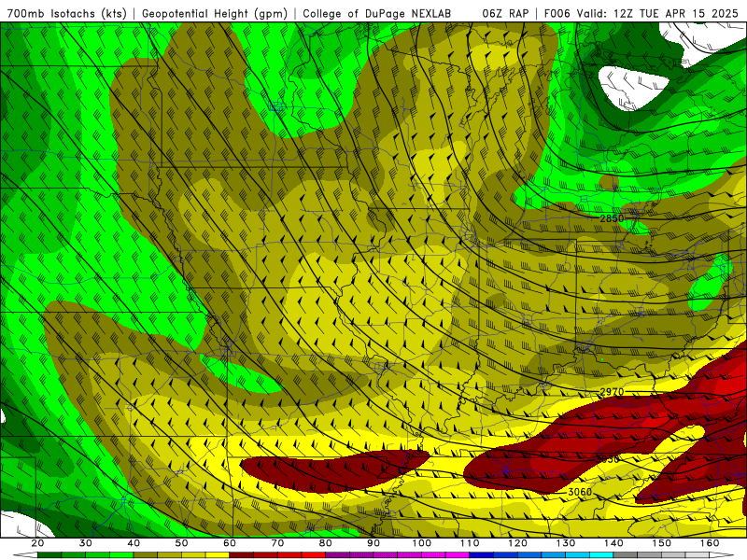Click the 150 value on the color scale

(662, 543)
